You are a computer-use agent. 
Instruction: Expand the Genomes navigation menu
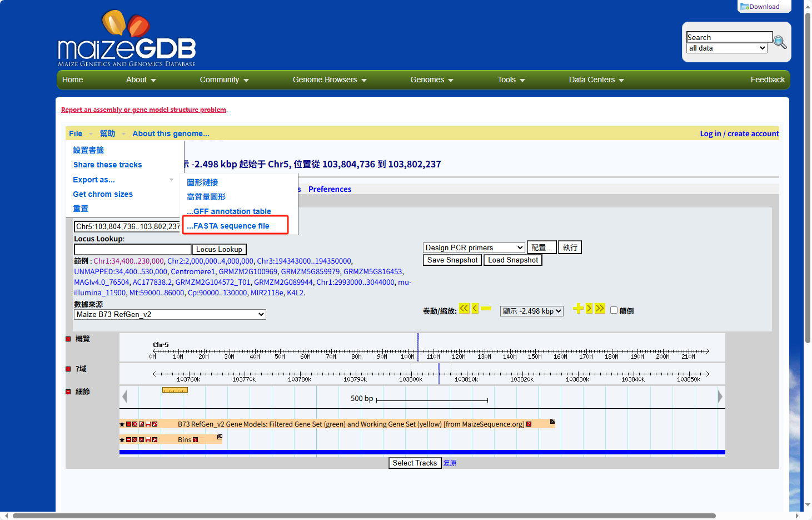coord(432,80)
